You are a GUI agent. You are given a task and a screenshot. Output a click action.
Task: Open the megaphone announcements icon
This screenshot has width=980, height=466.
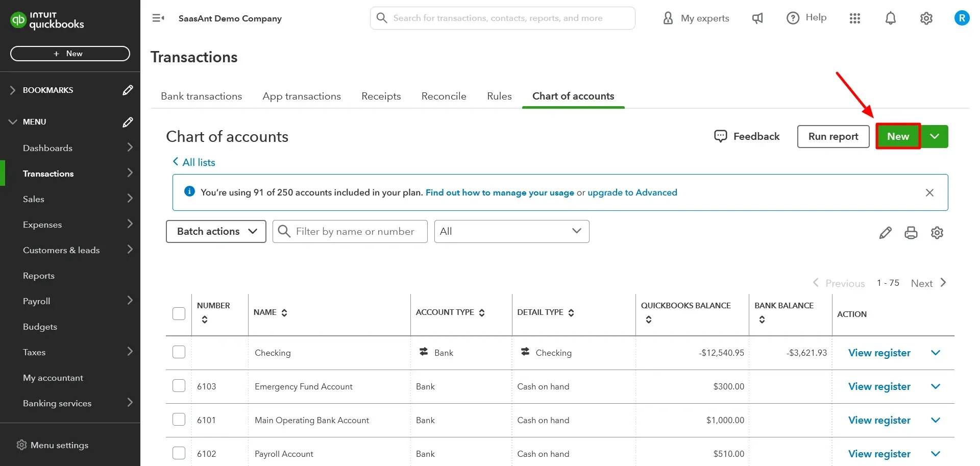(x=758, y=18)
